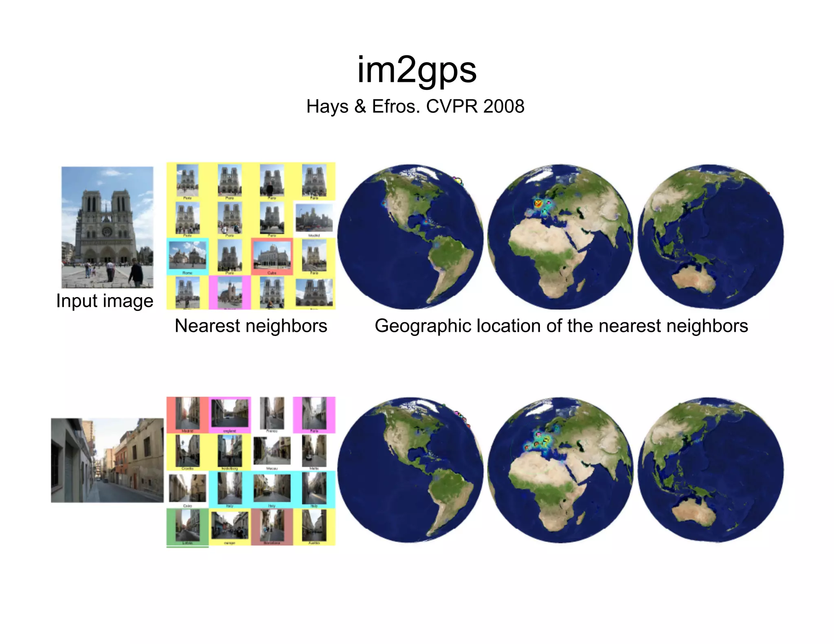Screen dimensions: 834x644
Task: Select Asia-Australia globe next to cathedral row
Action: coord(711,237)
